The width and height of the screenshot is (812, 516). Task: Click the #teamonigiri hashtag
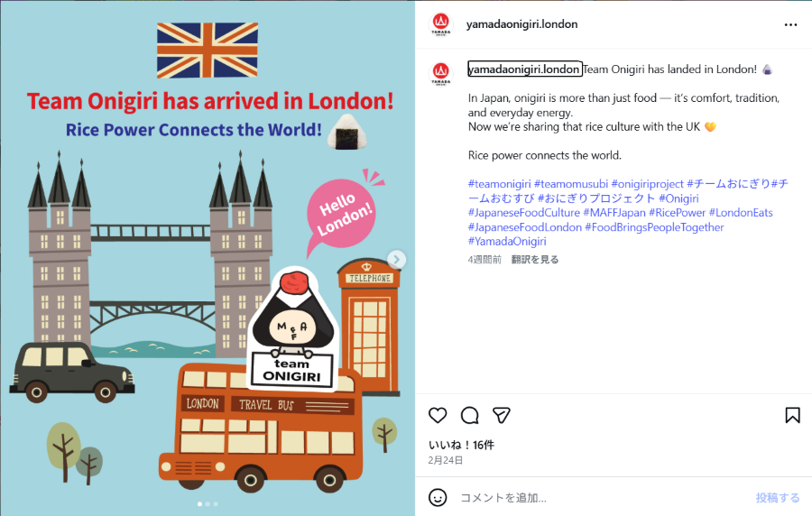click(x=499, y=184)
